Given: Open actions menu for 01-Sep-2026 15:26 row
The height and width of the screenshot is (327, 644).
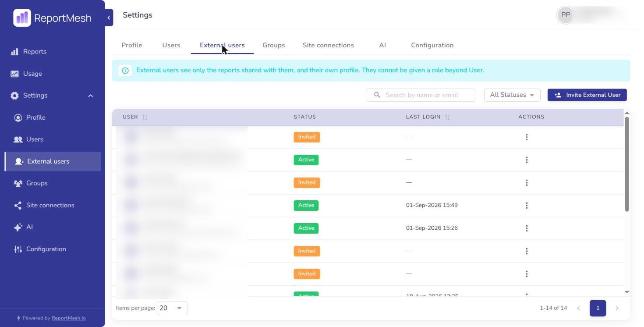Looking at the screenshot, I should pos(527,228).
